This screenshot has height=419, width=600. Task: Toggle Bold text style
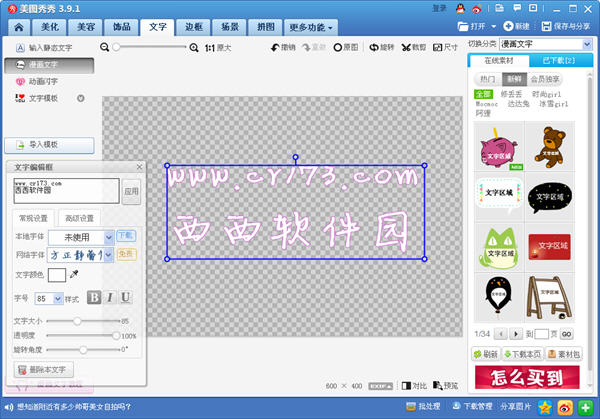[94, 298]
